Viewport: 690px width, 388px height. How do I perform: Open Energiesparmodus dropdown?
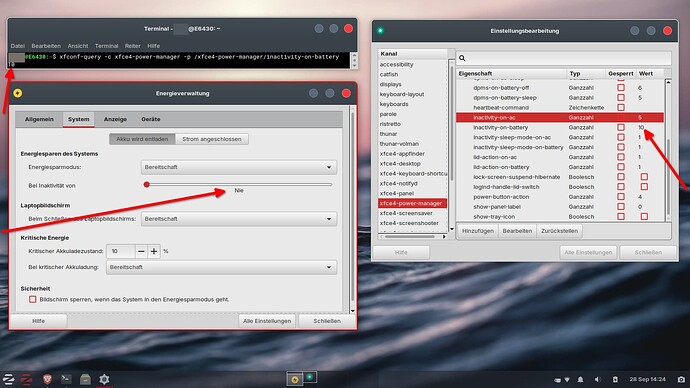click(x=239, y=167)
